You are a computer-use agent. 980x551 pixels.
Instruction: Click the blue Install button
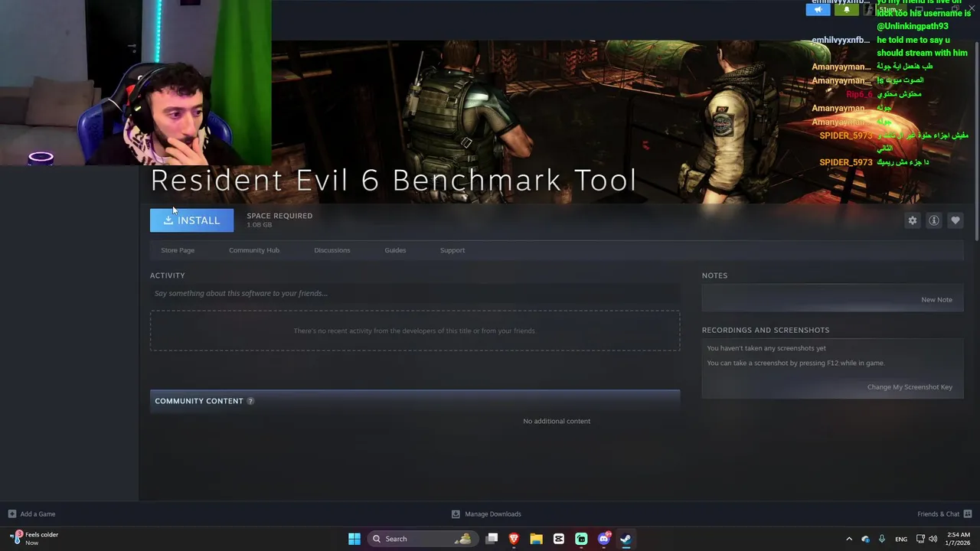click(191, 220)
